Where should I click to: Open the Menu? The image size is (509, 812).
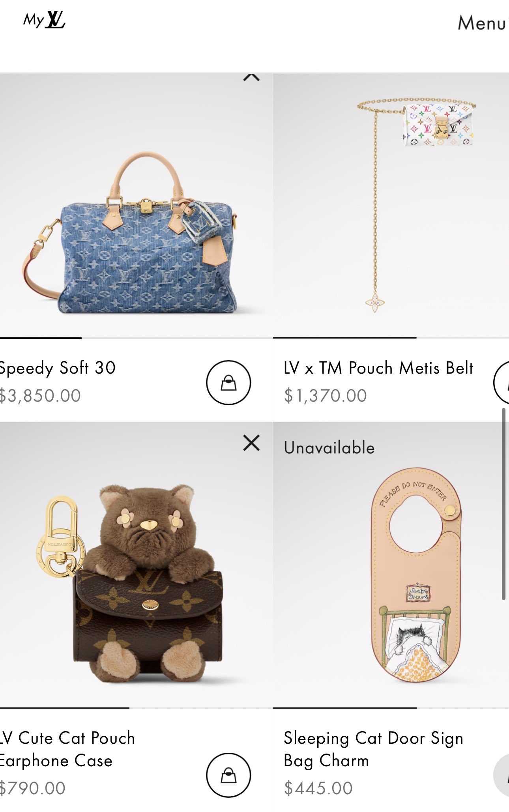pos(482,23)
